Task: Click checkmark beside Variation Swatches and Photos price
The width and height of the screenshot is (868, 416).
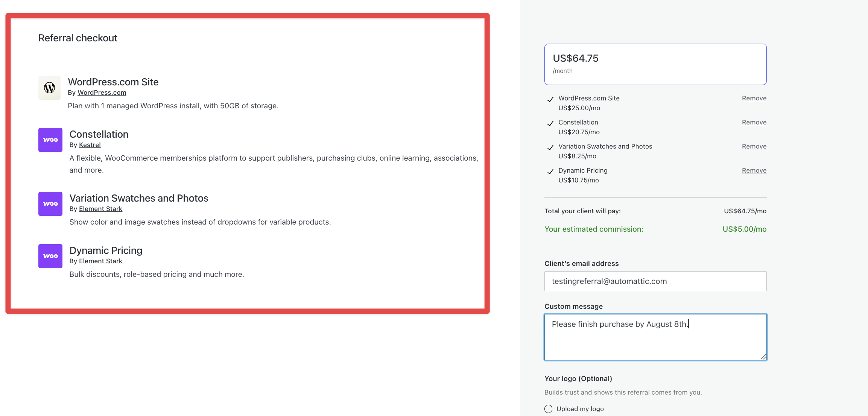Action: (550, 147)
